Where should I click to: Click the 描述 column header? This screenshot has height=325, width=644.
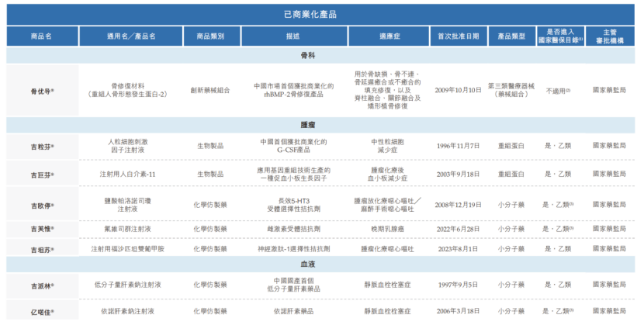pos(294,36)
